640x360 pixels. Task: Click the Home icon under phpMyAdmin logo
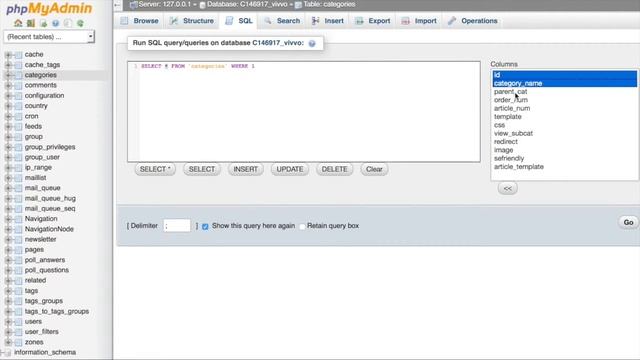[x=18, y=23]
